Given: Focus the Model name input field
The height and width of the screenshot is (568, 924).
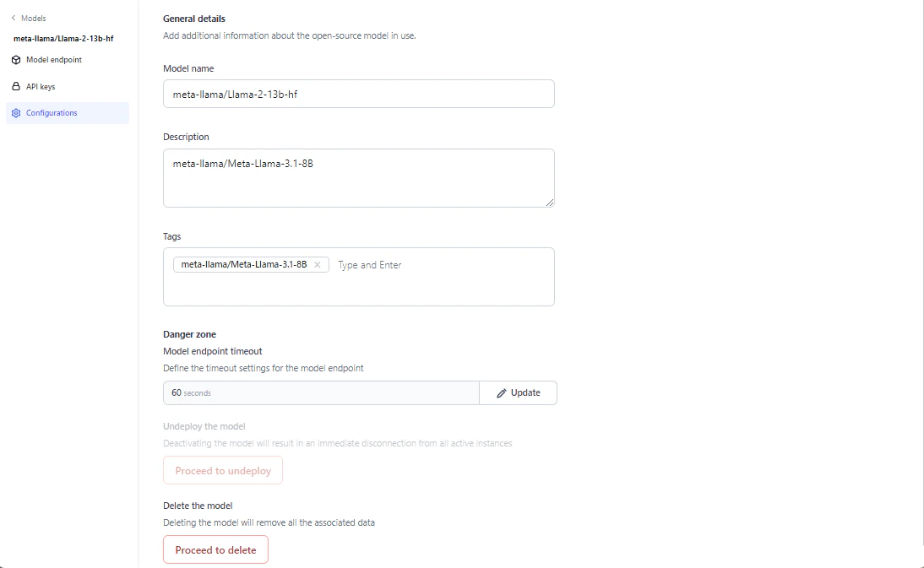Looking at the screenshot, I should 358,94.
